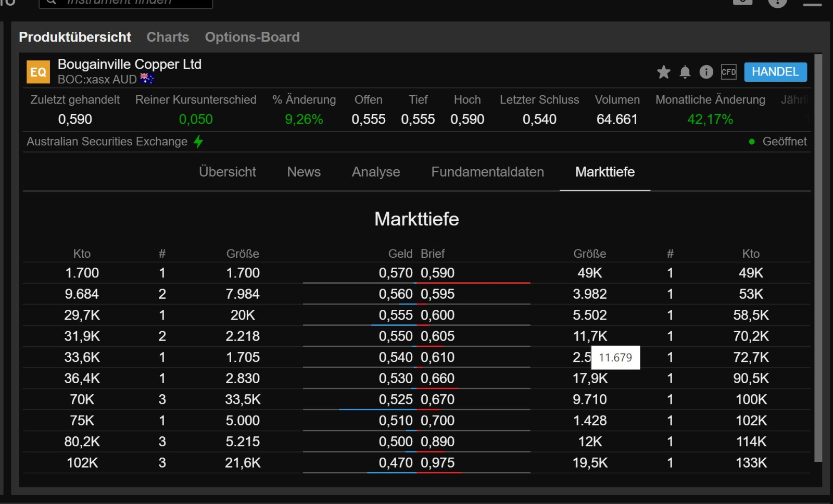This screenshot has height=504, width=833.
Task: Select the Markttiefe sub-tab
Action: click(x=605, y=172)
